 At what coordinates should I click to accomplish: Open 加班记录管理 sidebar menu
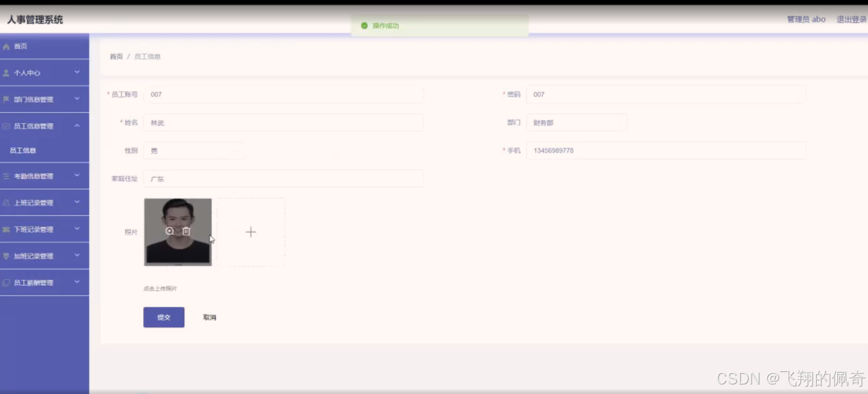[x=44, y=256]
